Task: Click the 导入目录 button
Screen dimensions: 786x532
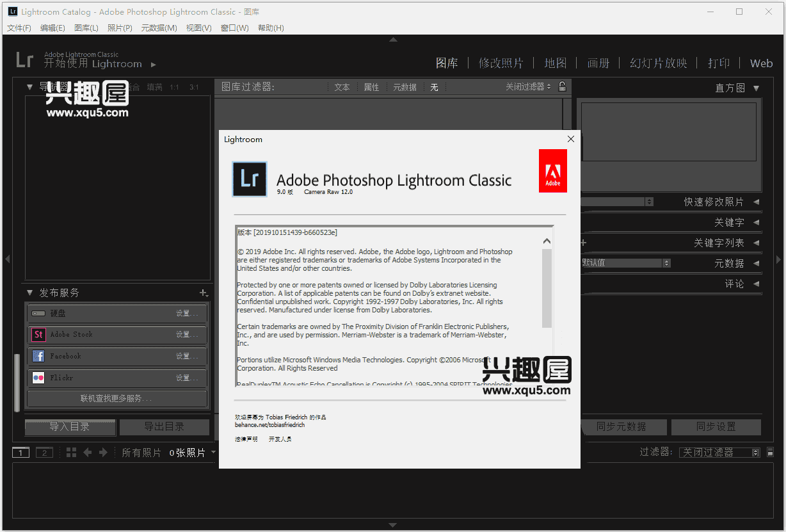Action: (x=70, y=427)
